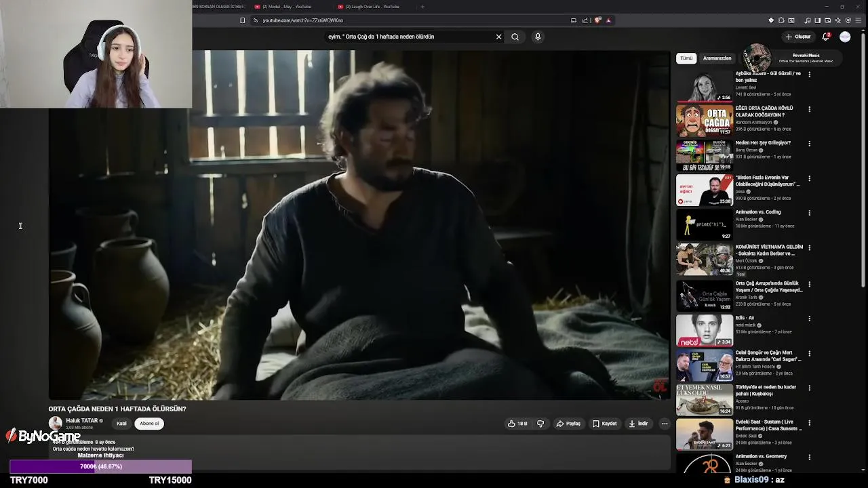
Task: Open options menu for Birden Fazla Evrenin video
Action: pos(809,178)
